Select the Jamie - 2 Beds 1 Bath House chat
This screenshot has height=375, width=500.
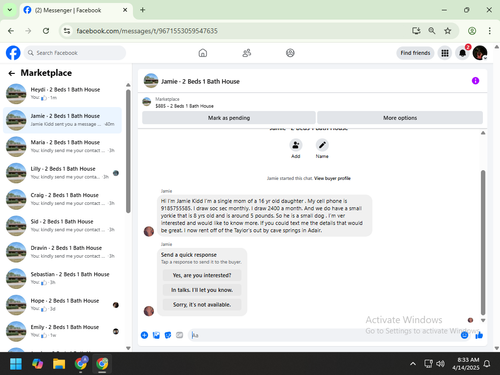(62, 120)
